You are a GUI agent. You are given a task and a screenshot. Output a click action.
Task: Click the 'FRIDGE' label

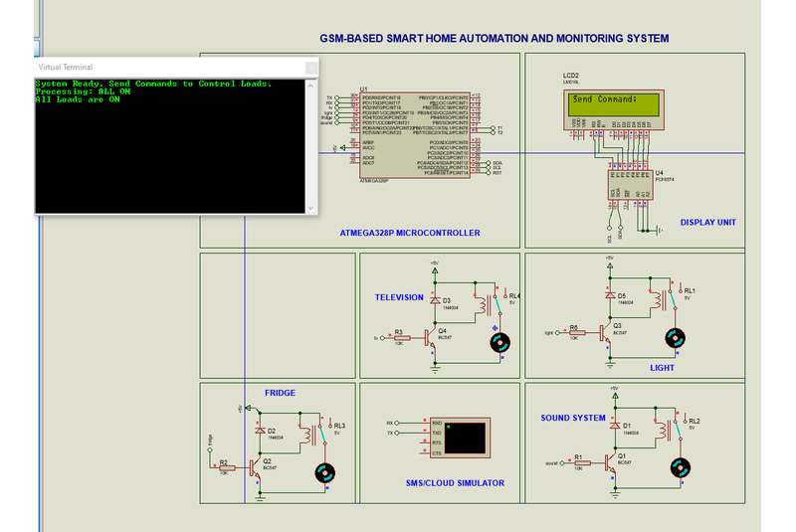280,393
